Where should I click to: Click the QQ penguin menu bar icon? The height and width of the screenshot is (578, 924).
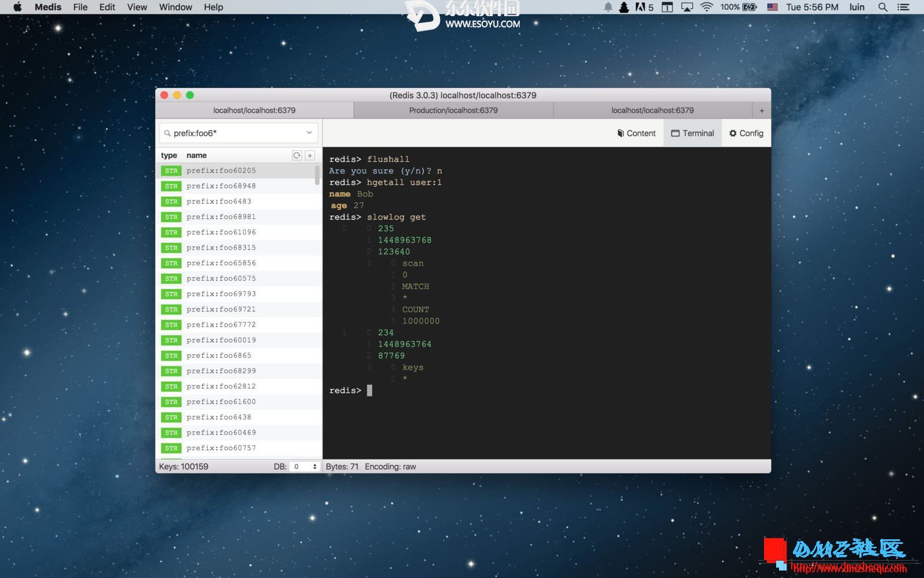click(624, 7)
